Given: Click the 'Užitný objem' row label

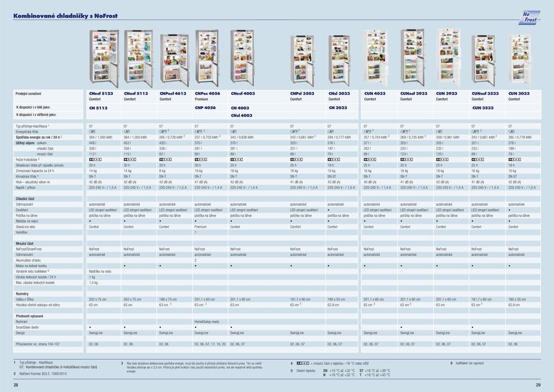Looking at the screenshot, I should [25, 143].
